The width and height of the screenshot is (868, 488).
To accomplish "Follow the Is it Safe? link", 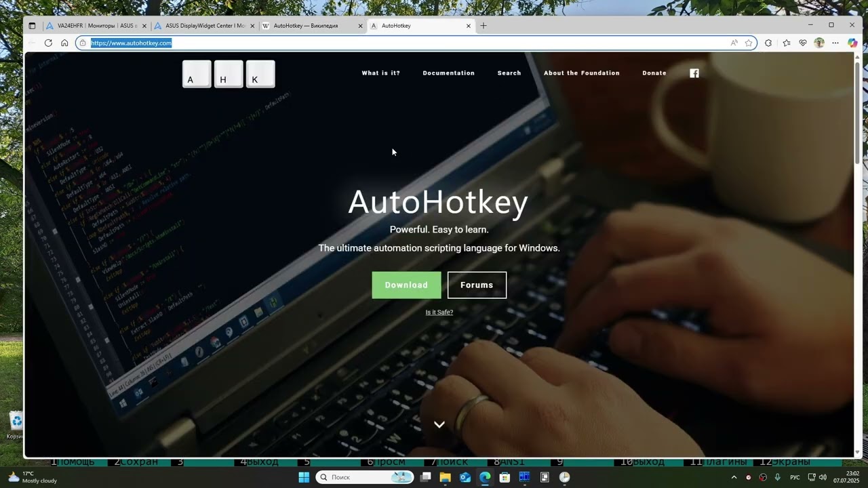I will coord(439,312).
